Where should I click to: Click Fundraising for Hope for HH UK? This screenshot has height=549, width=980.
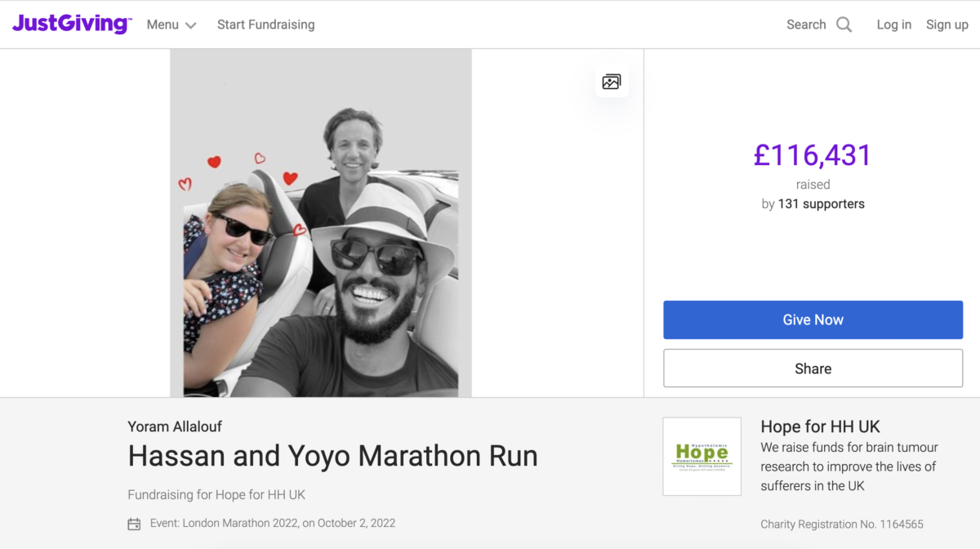[216, 494]
